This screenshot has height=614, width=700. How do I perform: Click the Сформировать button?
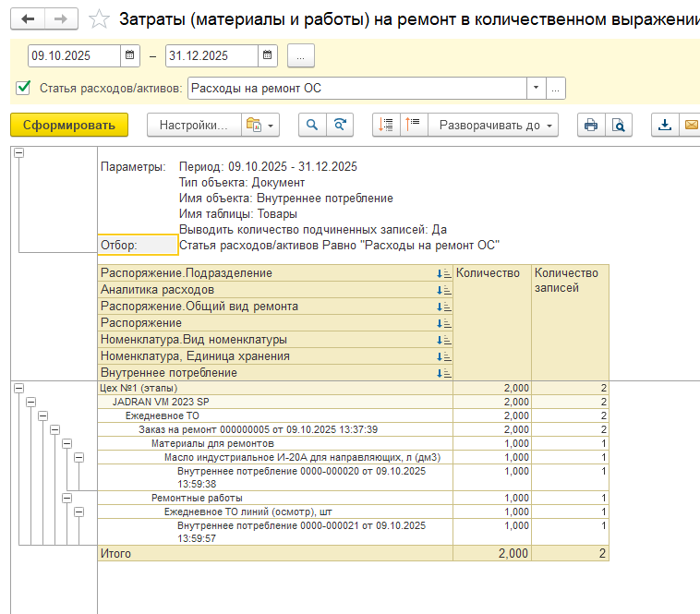(69, 126)
